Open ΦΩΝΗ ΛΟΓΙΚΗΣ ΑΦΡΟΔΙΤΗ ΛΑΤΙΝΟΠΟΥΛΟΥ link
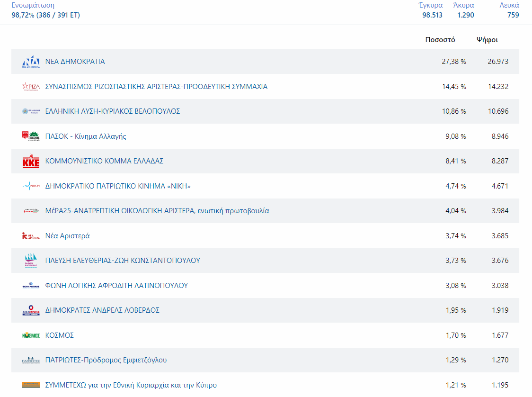Screen dimensions: 532x397 (x=117, y=286)
